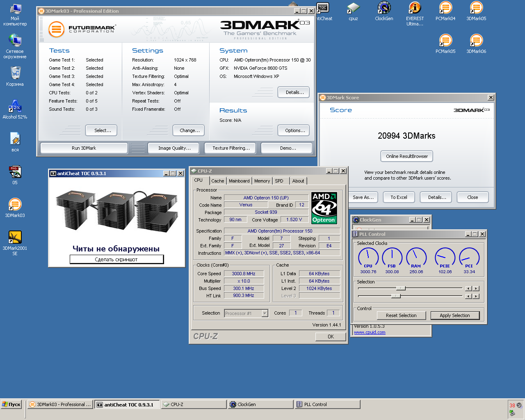The height and width of the screenshot is (420, 525).
Task: Launch 3DMark05 desktop shortcut
Action: pyautogui.click(x=476, y=11)
